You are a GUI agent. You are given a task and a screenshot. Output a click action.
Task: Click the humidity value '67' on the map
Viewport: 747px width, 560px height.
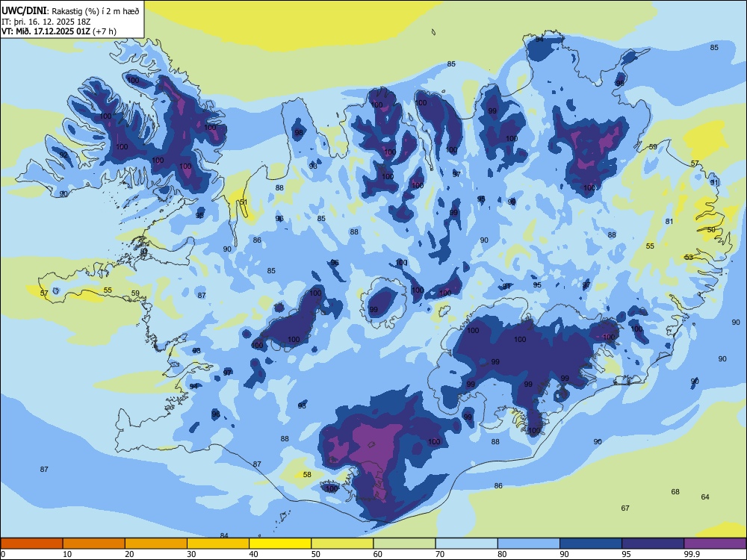pyautogui.click(x=625, y=508)
